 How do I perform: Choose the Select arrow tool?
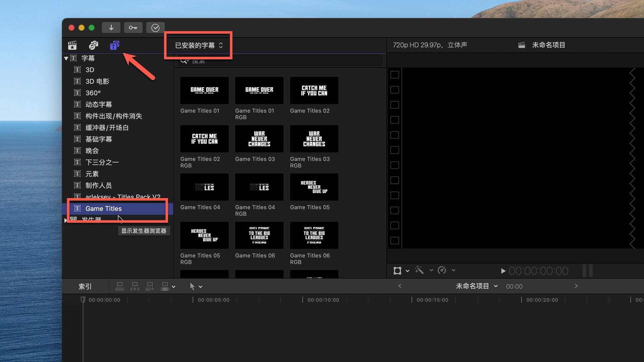192,287
